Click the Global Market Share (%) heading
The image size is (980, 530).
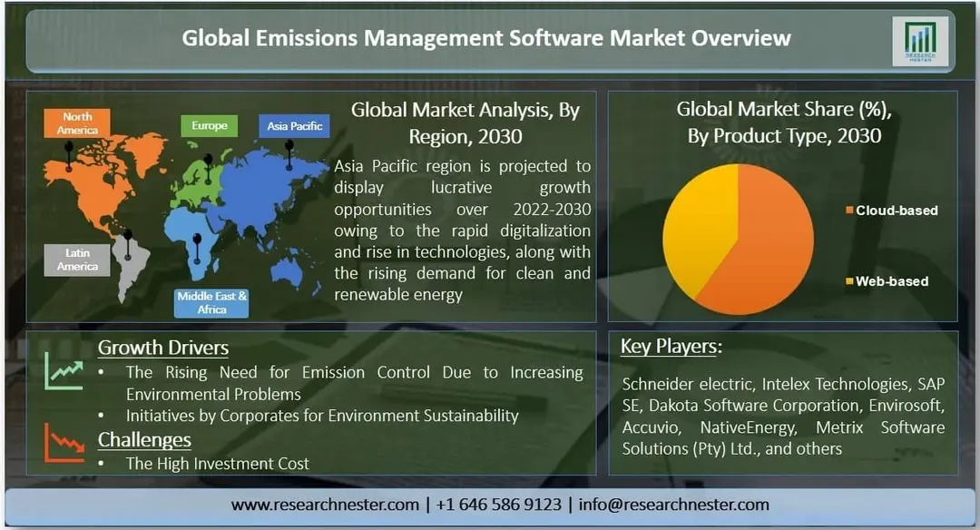tap(784, 123)
